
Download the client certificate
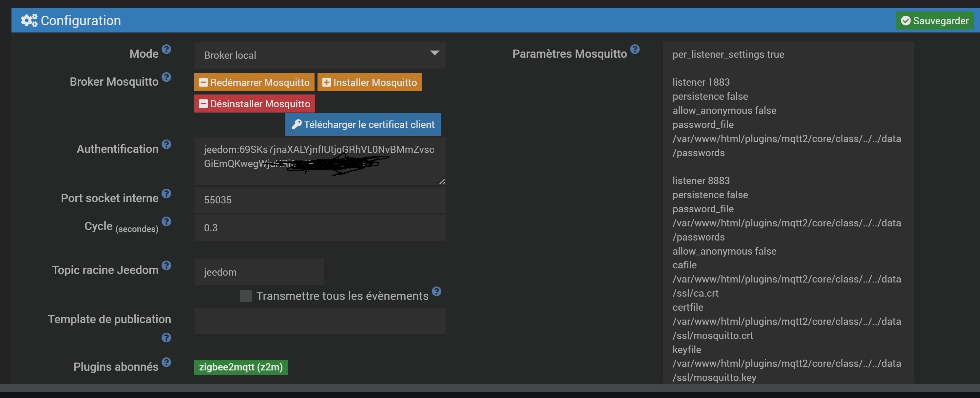(363, 125)
